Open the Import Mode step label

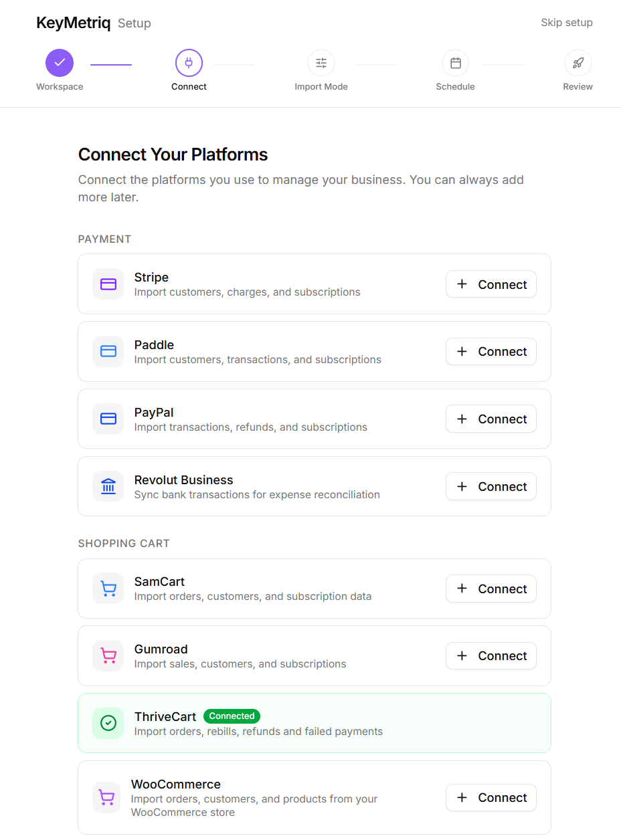pyautogui.click(x=321, y=87)
